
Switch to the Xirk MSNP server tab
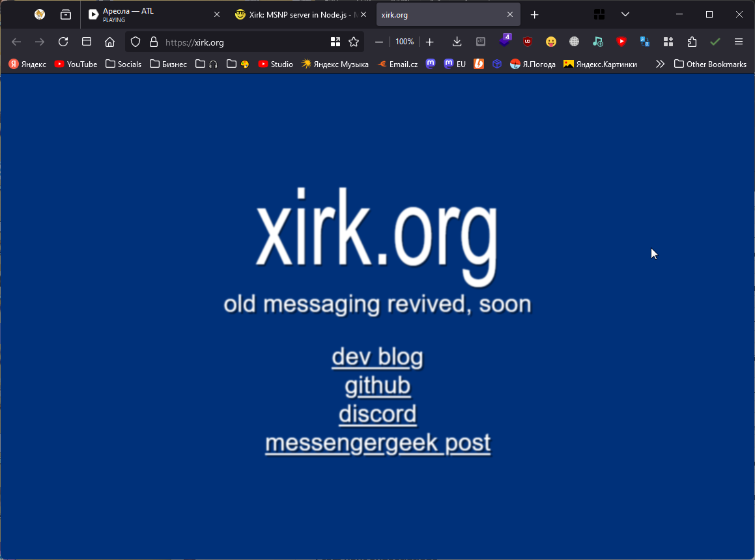coord(297,14)
